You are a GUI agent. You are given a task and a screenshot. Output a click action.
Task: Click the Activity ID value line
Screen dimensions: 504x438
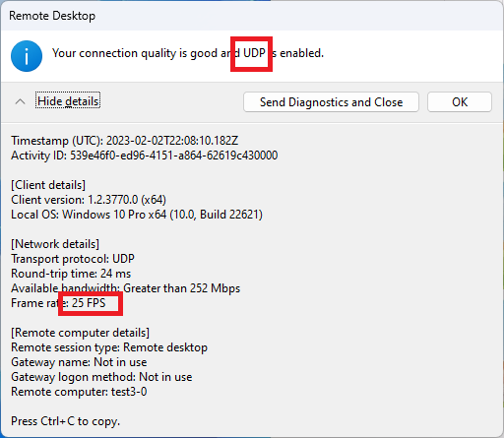[145, 156]
